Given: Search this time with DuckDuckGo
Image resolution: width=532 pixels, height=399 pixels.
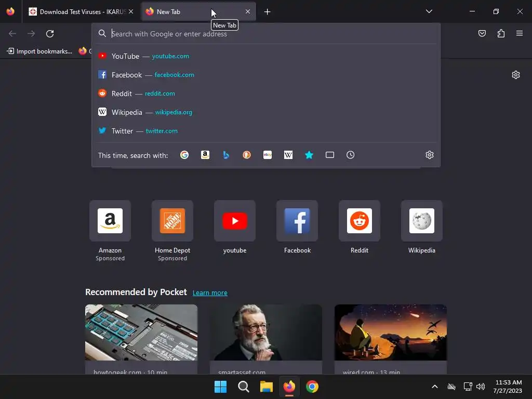Looking at the screenshot, I should point(247,155).
